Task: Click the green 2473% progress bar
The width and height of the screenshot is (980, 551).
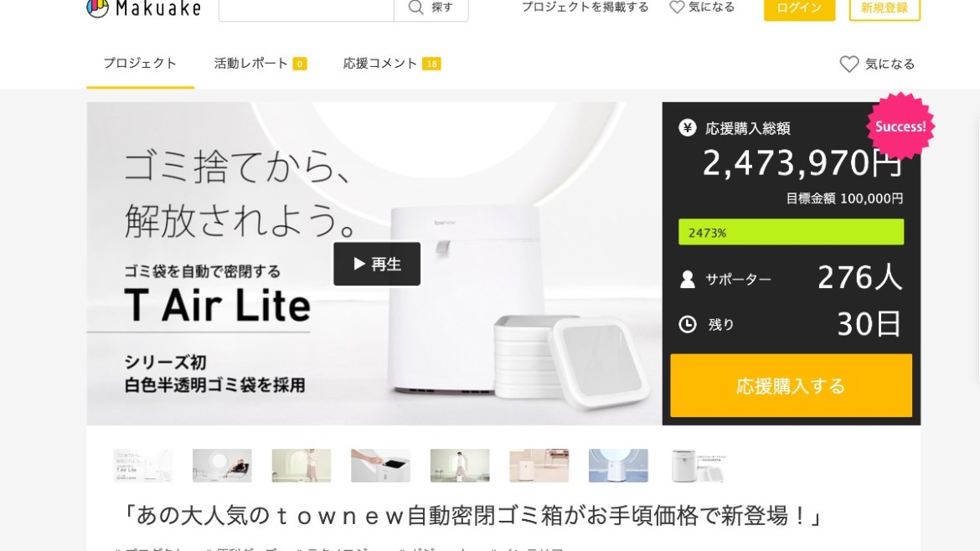Action: point(792,232)
